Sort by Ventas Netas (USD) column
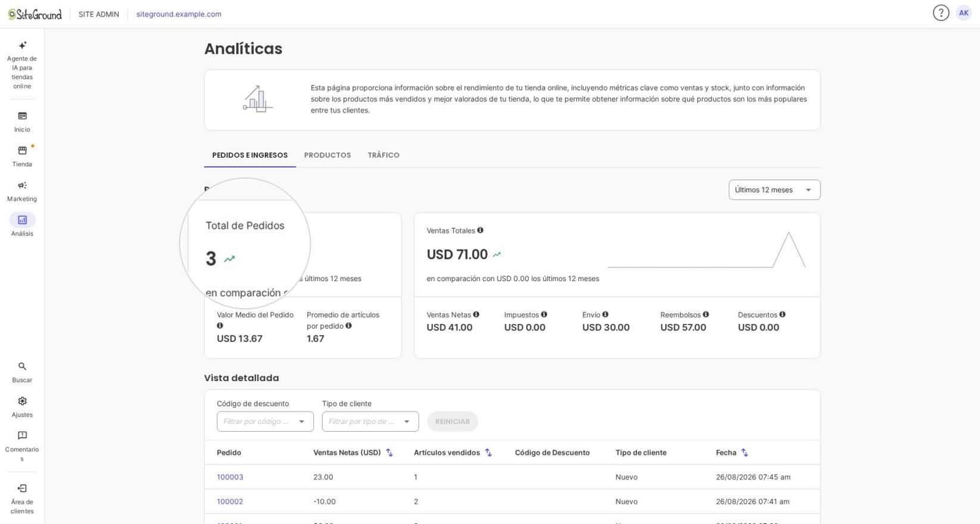Image resolution: width=980 pixels, height=524 pixels. coord(389,453)
